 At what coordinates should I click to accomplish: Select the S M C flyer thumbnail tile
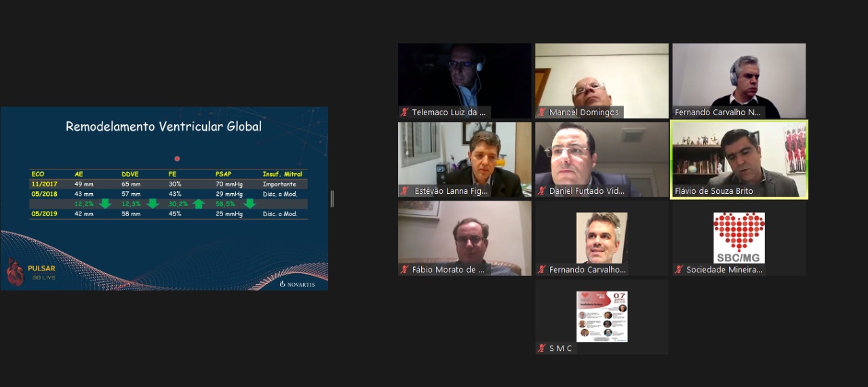[601, 317]
